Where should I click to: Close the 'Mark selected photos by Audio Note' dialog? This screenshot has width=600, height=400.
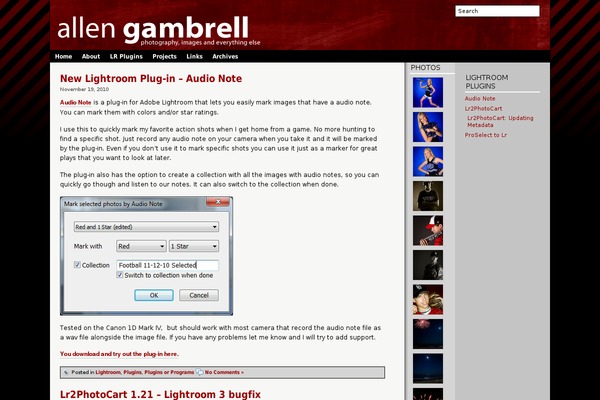click(218, 202)
